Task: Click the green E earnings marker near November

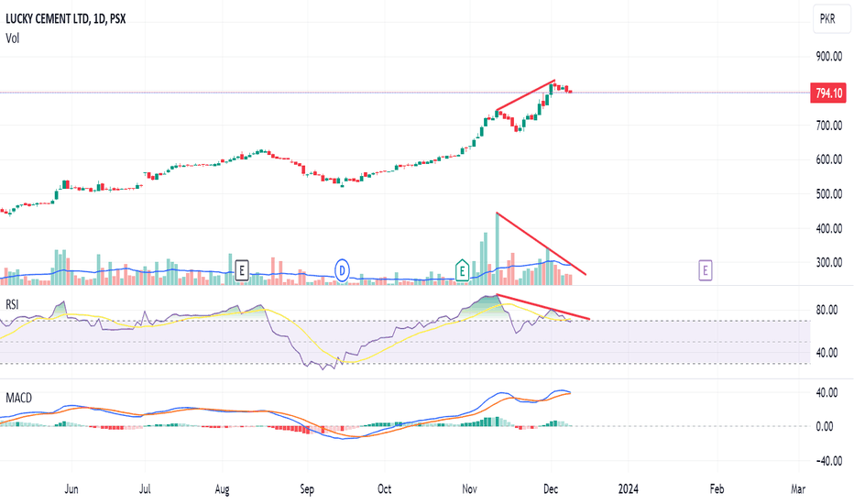Action: [x=462, y=269]
